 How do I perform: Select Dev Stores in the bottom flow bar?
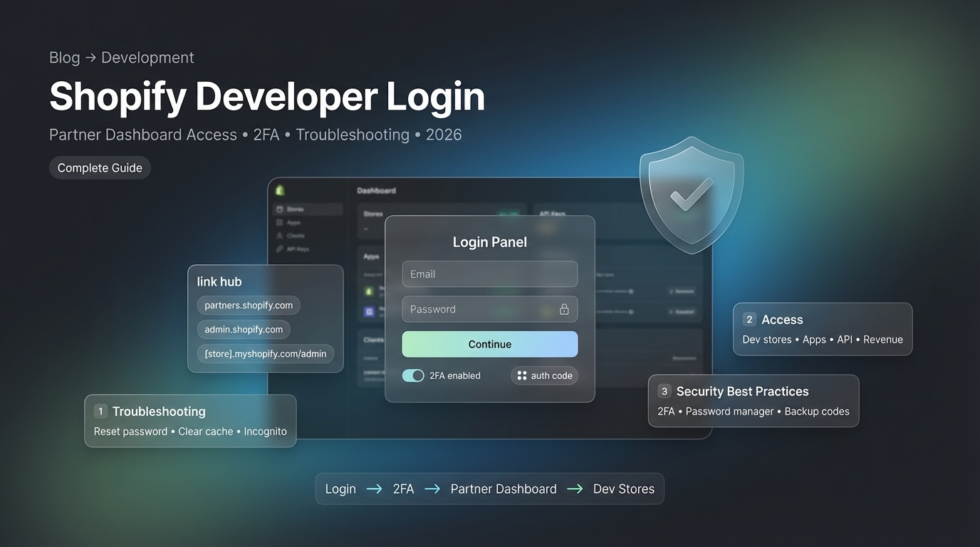pos(623,489)
